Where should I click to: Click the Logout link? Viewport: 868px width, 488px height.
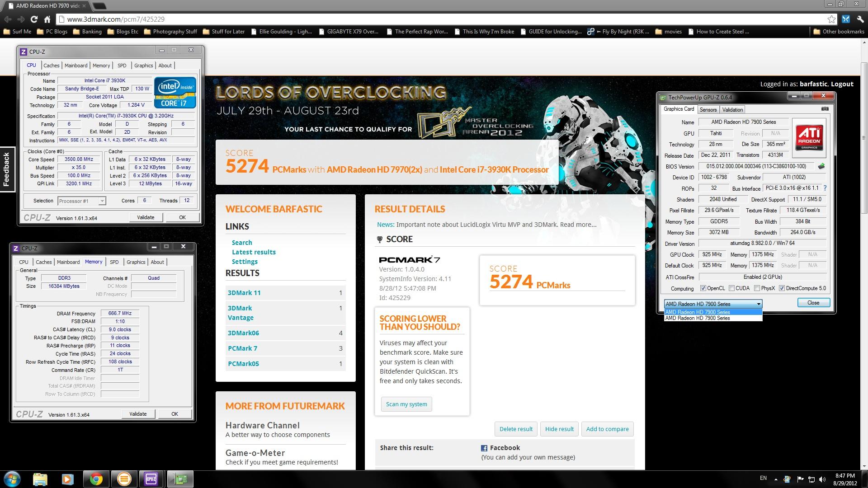[842, 84]
